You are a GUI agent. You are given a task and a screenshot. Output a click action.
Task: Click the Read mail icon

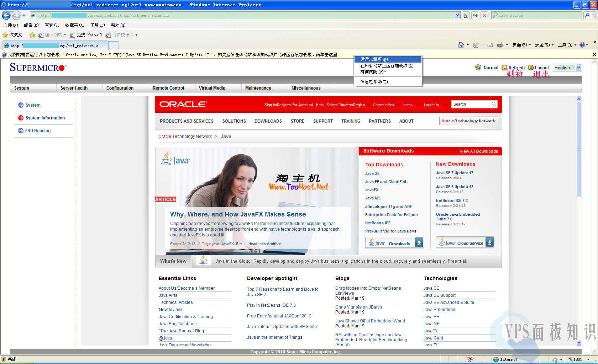point(490,45)
